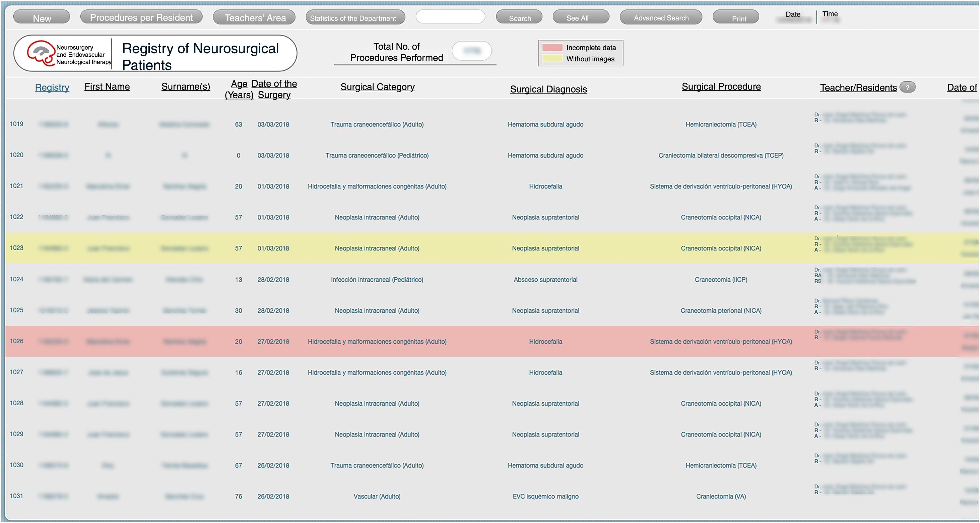This screenshot has height=523, width=980.
Task: Click the pink Incomplete data swatch
Action: coord(552,48)
